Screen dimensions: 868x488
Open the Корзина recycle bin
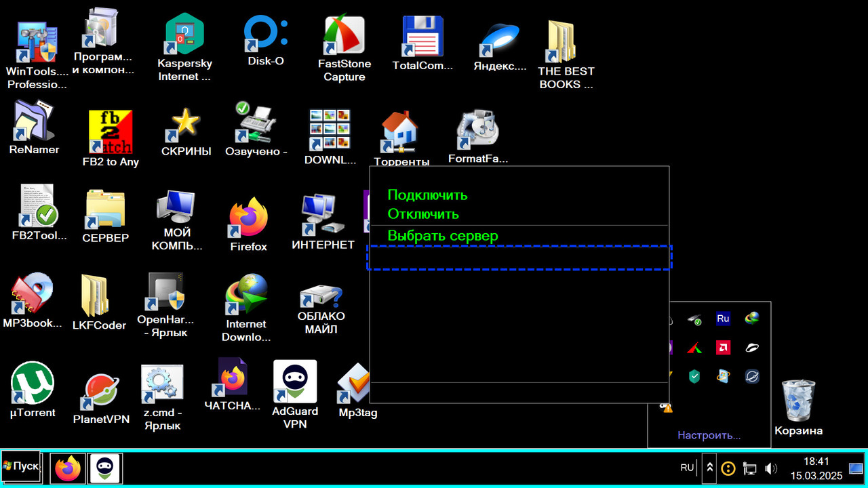click(798, 408)
